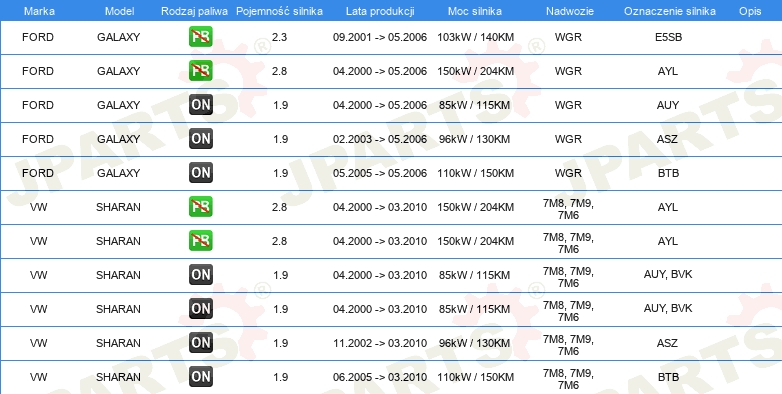
Task: Click the diesel ON icon for Galaxy AUY
Action: pos(200,105)
